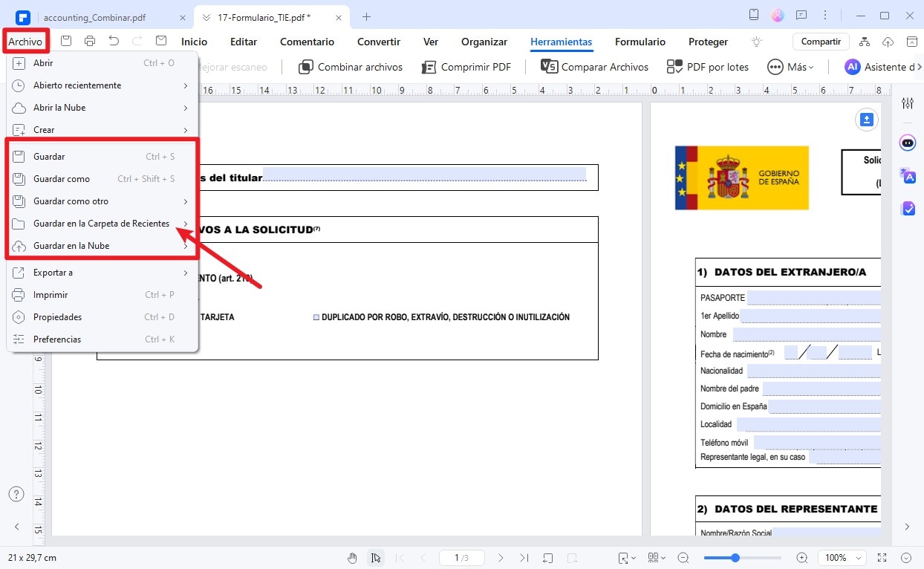Expand Abrir la Nube submenu

(x=186, y=108)
